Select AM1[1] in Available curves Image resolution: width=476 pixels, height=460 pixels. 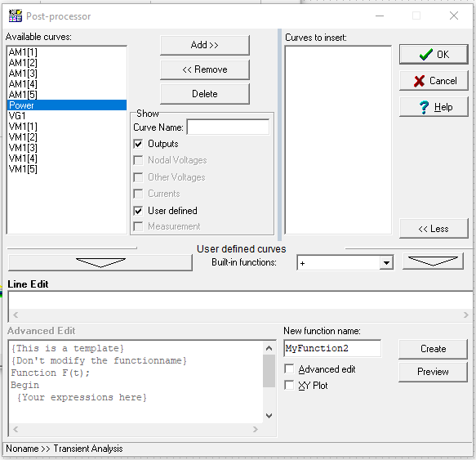pos(66,52)
